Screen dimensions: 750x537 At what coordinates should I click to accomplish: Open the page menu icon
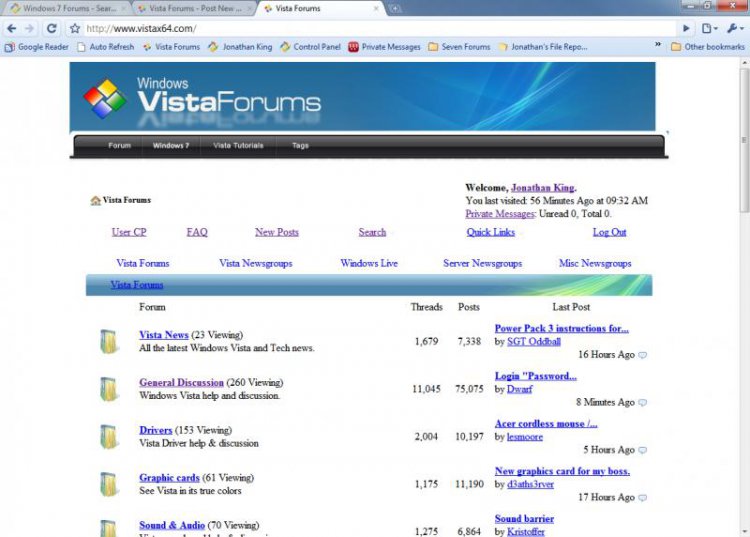point(709,29)
